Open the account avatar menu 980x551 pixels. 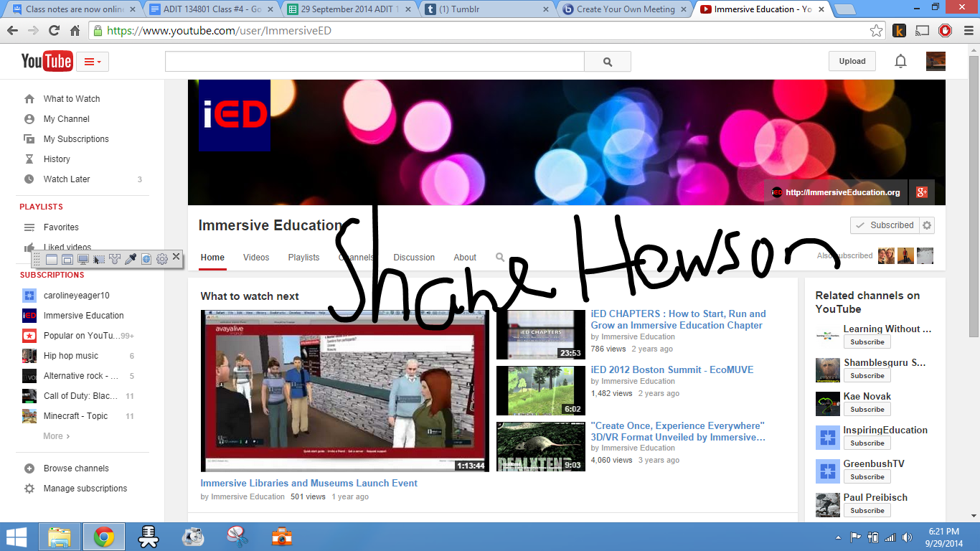[936, 62]
